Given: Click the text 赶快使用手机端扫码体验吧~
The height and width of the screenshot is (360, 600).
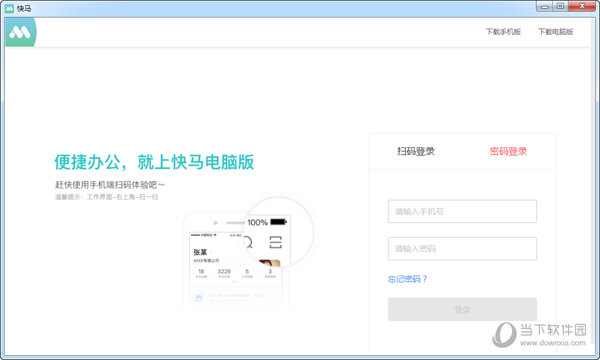Looking at the screenshot, I should [110, 185].
